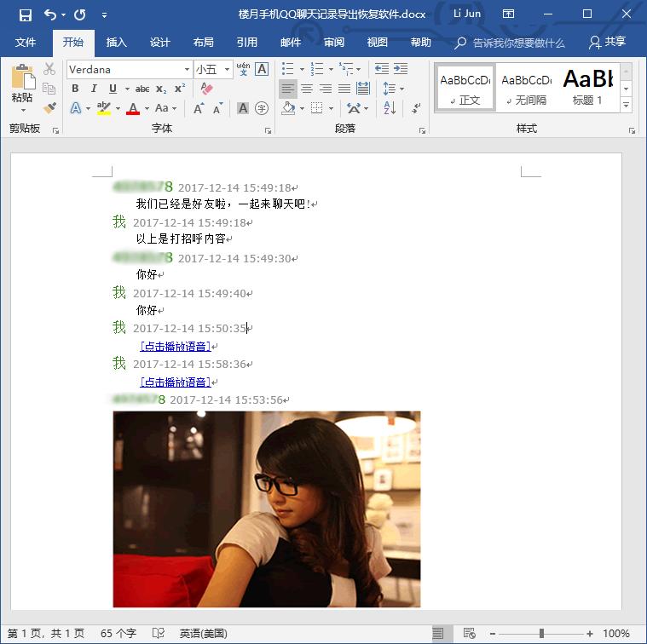Image resolution: width=647 pixels, height=644 pixels.
Task: Expand the styles gallery more arrow
Action: pos(626,105)
